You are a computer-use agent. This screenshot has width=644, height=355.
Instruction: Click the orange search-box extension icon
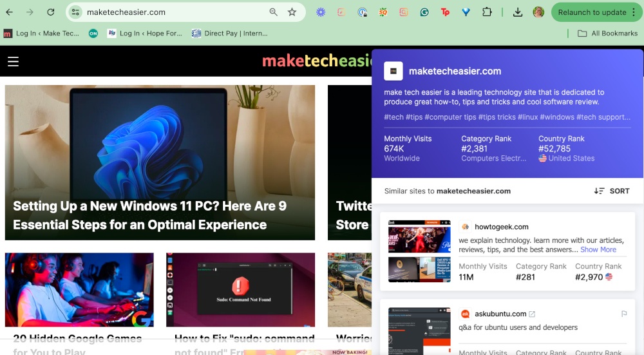click(x=404, y=12)
